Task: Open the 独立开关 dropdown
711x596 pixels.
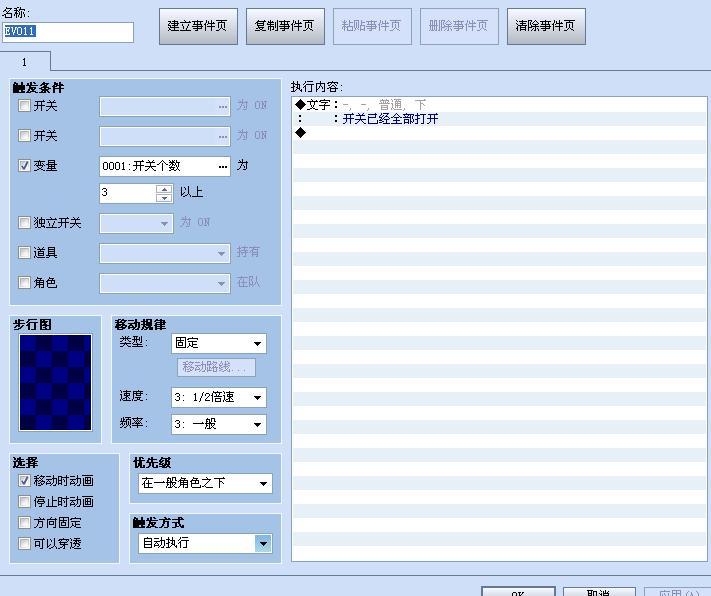Action: click(x=136, y=224)
